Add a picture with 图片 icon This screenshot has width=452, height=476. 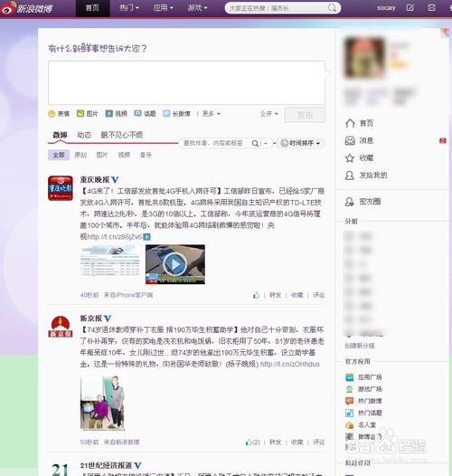coord(88,114)
